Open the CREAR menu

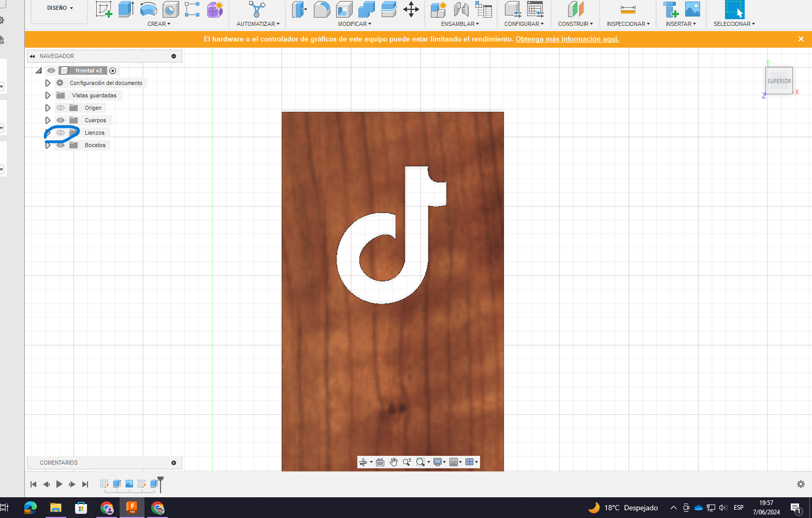(x=158, y=24)
